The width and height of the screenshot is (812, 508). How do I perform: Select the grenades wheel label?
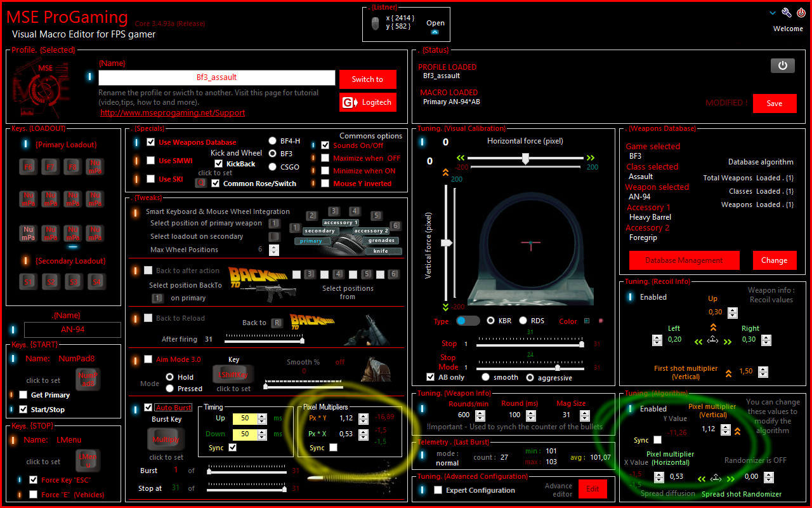click(381, 241)
